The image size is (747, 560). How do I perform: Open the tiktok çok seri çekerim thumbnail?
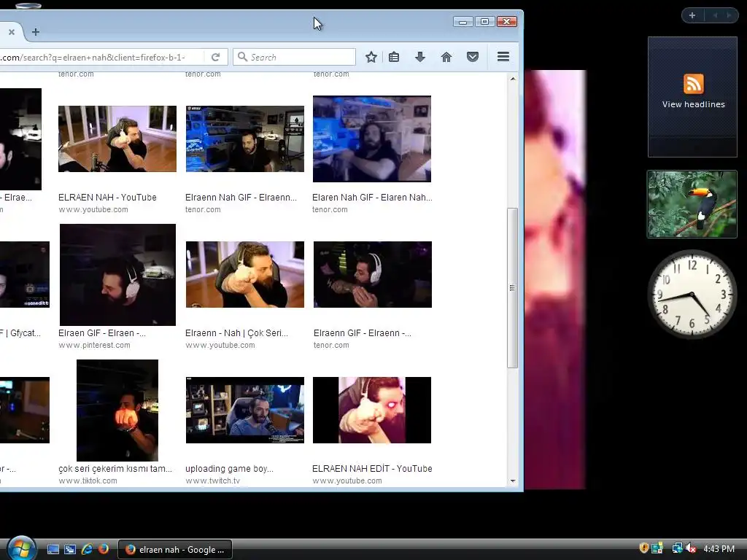click(x=117, y=411)
